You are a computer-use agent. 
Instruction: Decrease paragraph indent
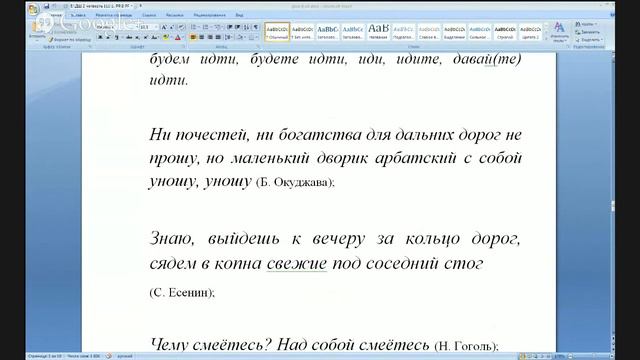pos(229,27)
